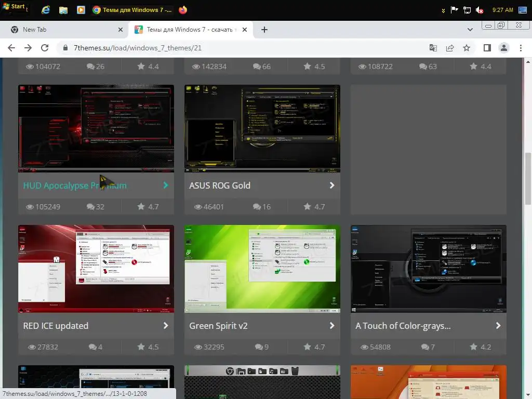Screen dimensions: 532x399
Task: Open the RED ICE updated preview thumbnail
Action: [x=96, y=269]
